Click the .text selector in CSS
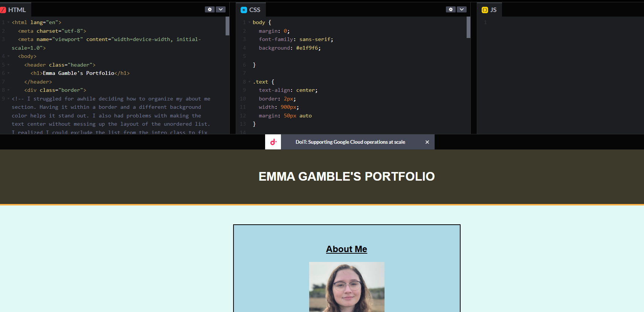644x312 pixels. pyautogui.click(x=260, y=82)
